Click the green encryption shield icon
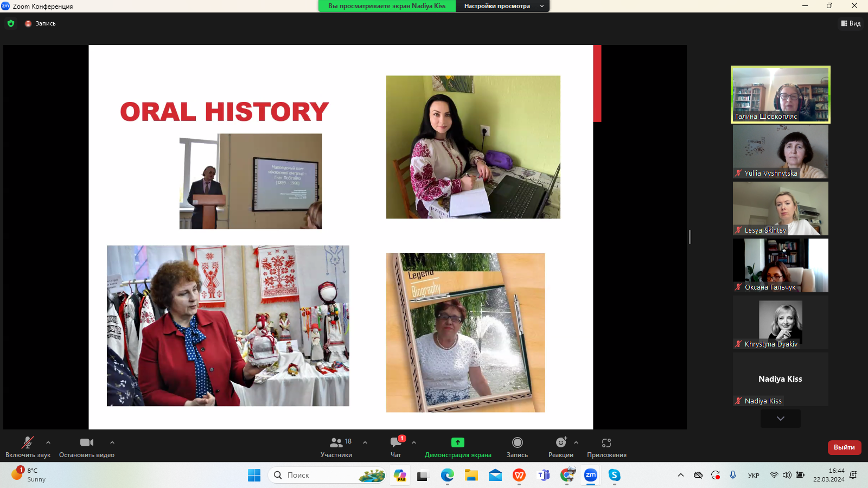868x488 pixels. (11, 23)
